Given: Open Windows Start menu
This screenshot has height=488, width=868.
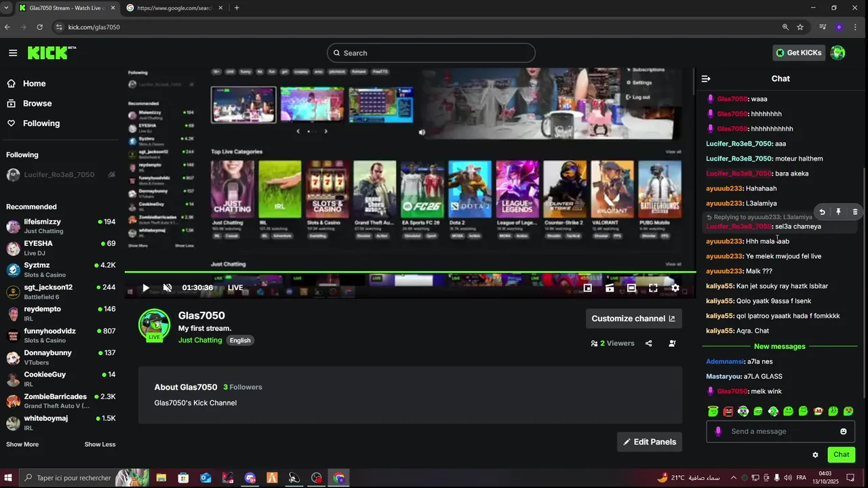Looking at the screenshot, I should (x=9, y=478).
